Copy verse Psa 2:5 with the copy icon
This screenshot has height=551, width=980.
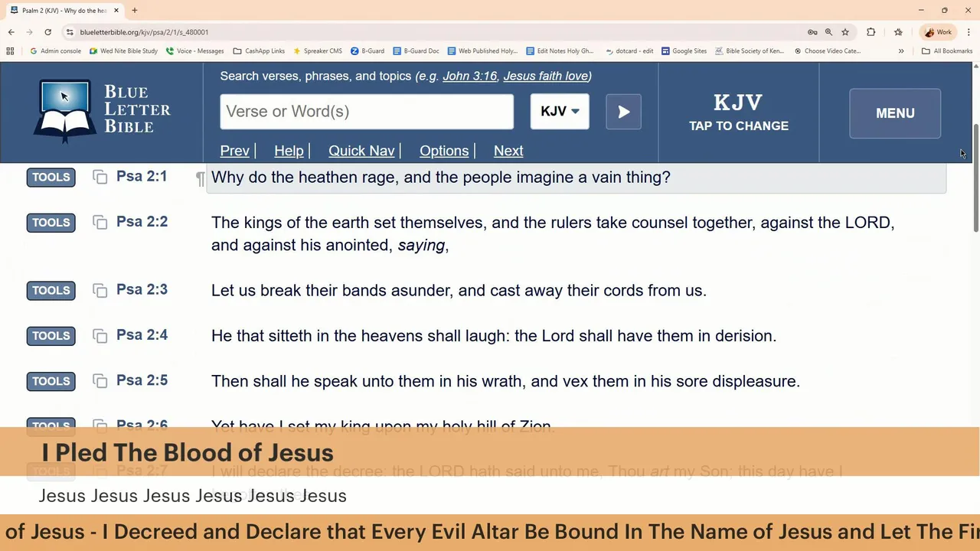[x=100, y=381]
